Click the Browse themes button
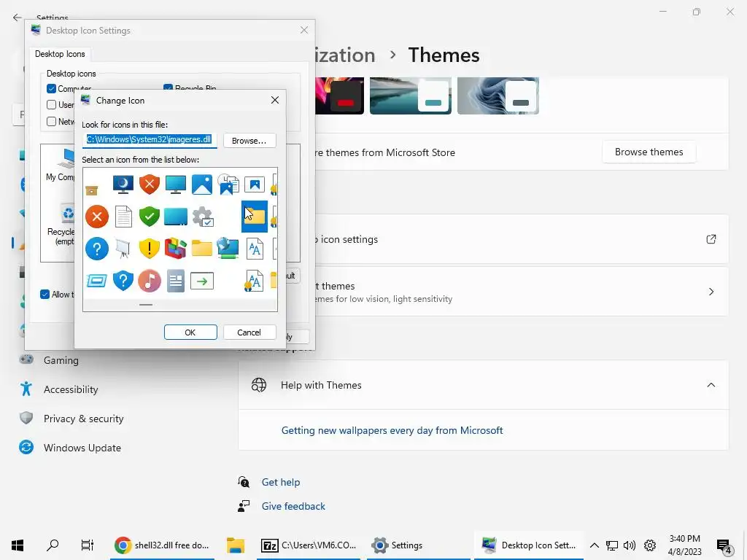The width and height of the screenshot is (747, 560). point(649,152)
